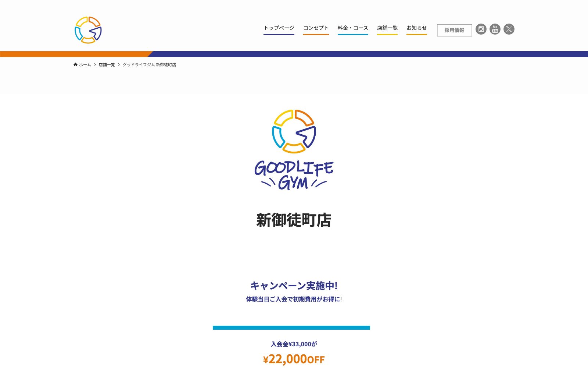Click the large GOODLIFE GYM logo image
The height and width of the screenshot is (368, 588).
294,150
